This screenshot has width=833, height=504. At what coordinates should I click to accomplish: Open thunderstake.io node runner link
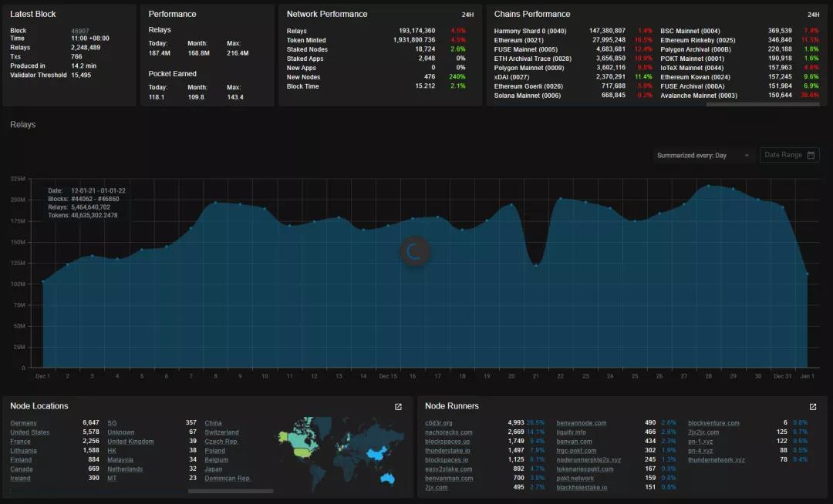(447, 451)
